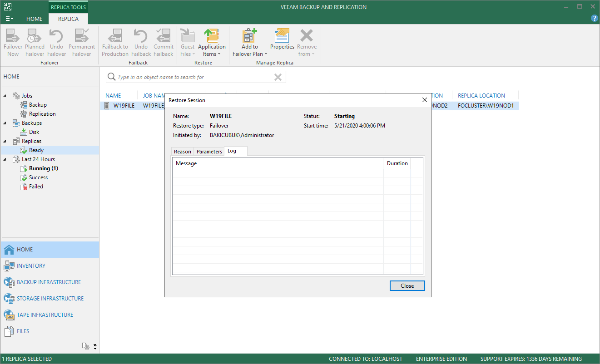The image size is (600, 364).
Task: Select Success sessions node
Action: point(38,177)
